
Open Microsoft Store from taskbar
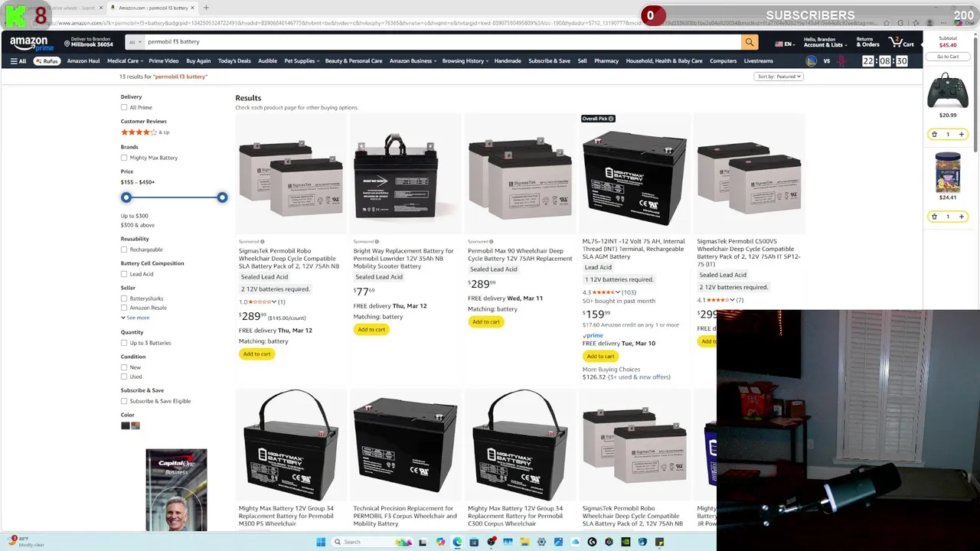[x=474, y=542]
